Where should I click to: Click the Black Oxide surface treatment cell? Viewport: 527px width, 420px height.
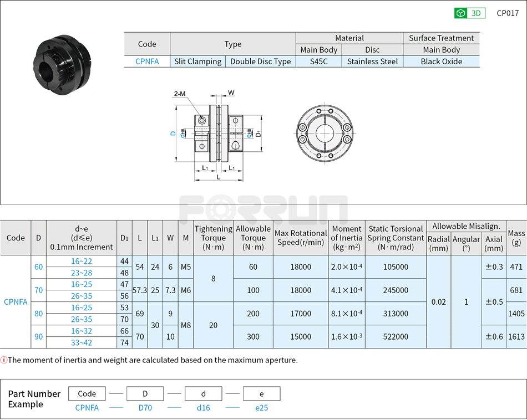pos(442,62)
